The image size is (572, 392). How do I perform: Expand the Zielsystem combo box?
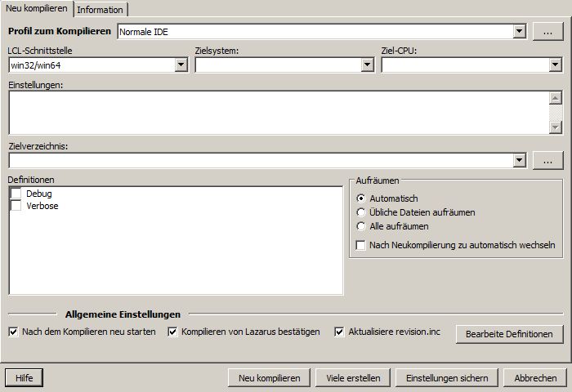pyautogui.click(x=367, y=65)
